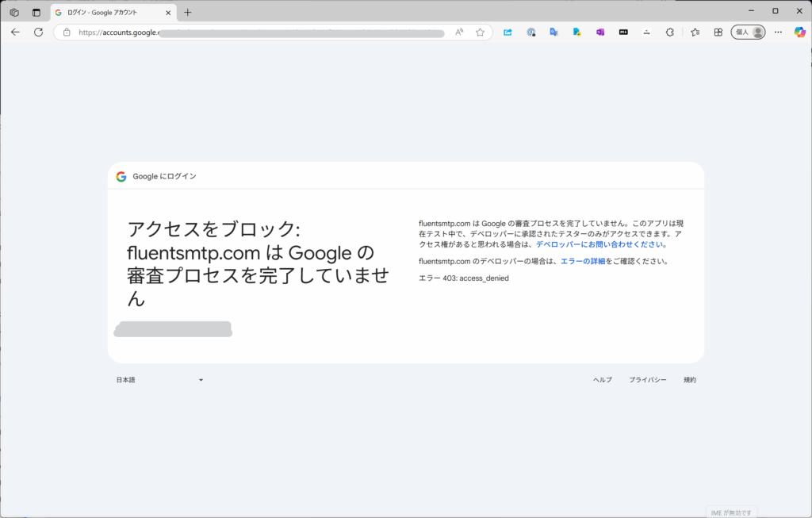This screenshot has width=812, height=518.
Task: Open the Google Translate extension
Action: pos(554,32)
